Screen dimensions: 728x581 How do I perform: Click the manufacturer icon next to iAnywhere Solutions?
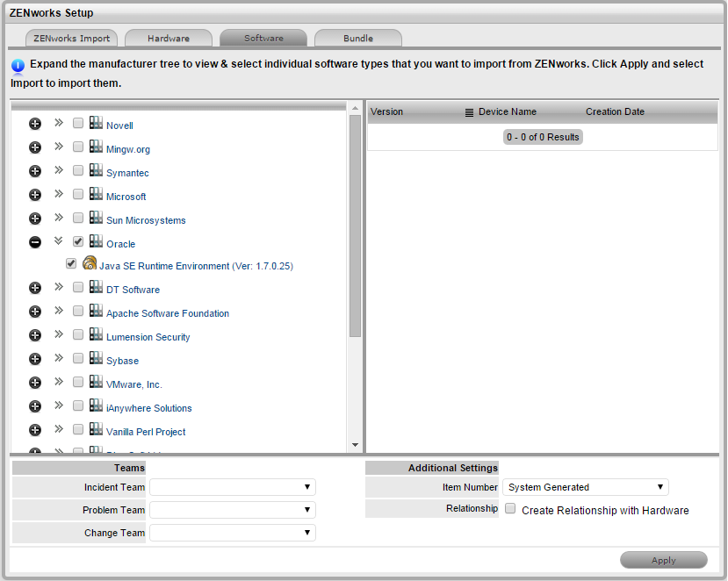click(x=96, y=405)
